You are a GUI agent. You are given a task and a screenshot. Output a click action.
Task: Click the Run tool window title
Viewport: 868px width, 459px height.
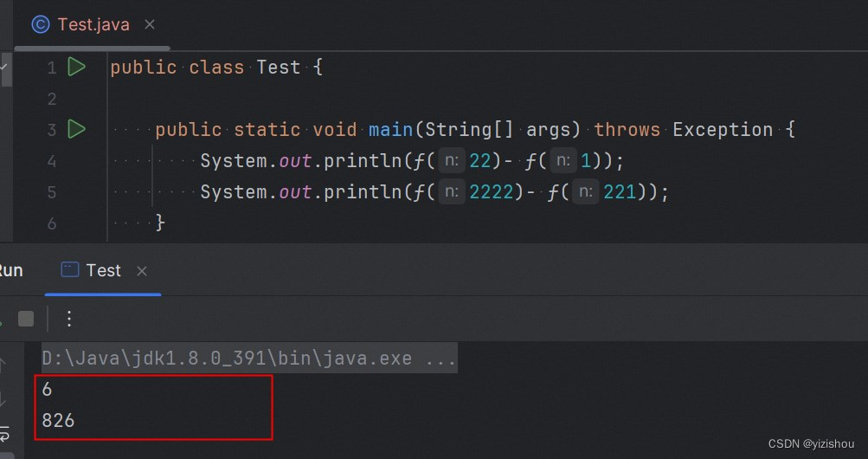pyautogui.click(x=10, y=270)
